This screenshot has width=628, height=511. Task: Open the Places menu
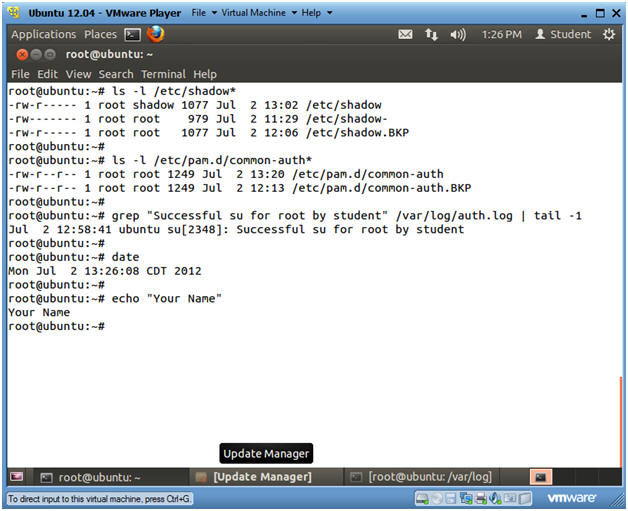click(100, 34)
